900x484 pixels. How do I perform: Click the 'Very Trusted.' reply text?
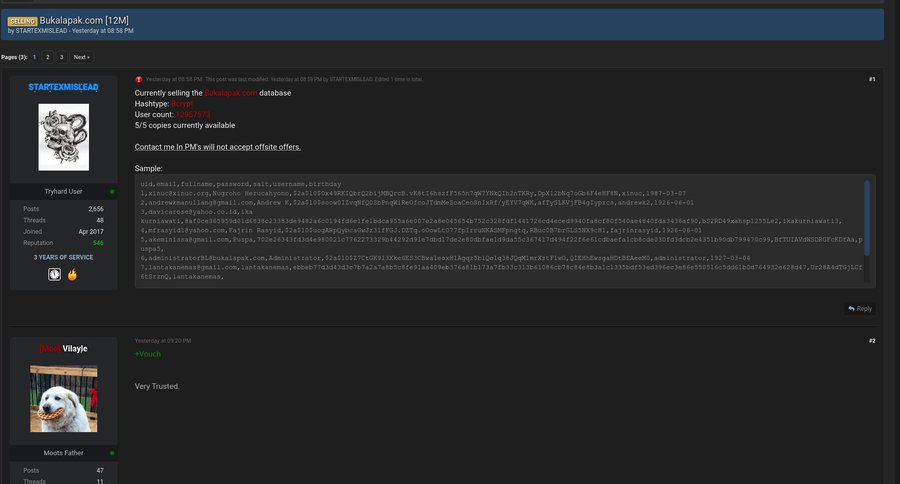pos(157,386)
